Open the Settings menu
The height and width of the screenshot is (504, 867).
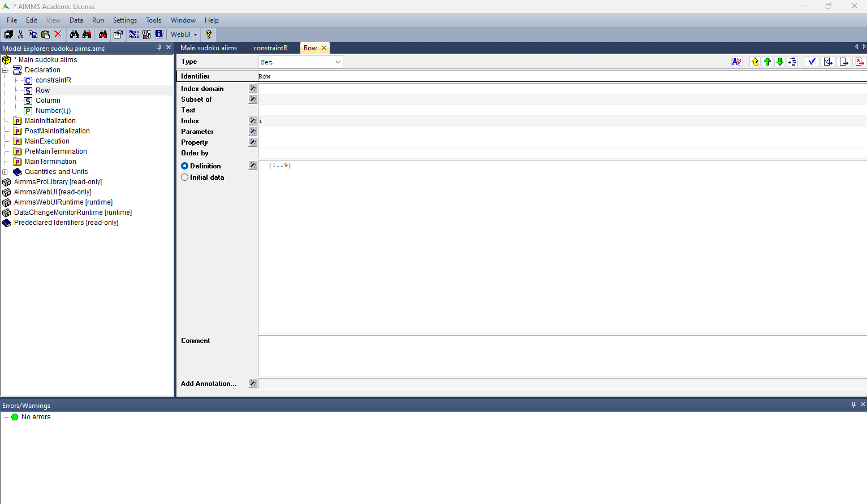[x=125, y=20]
